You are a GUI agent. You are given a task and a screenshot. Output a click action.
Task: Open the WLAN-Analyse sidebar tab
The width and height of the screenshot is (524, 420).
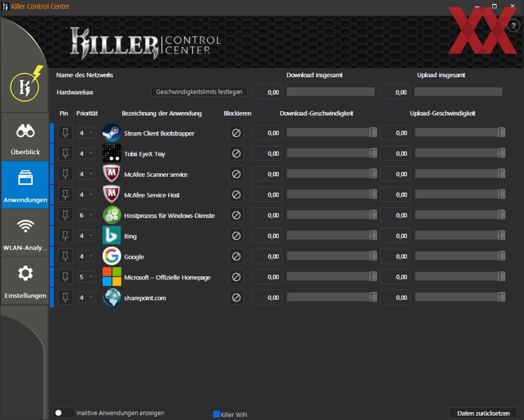[25, 233]
